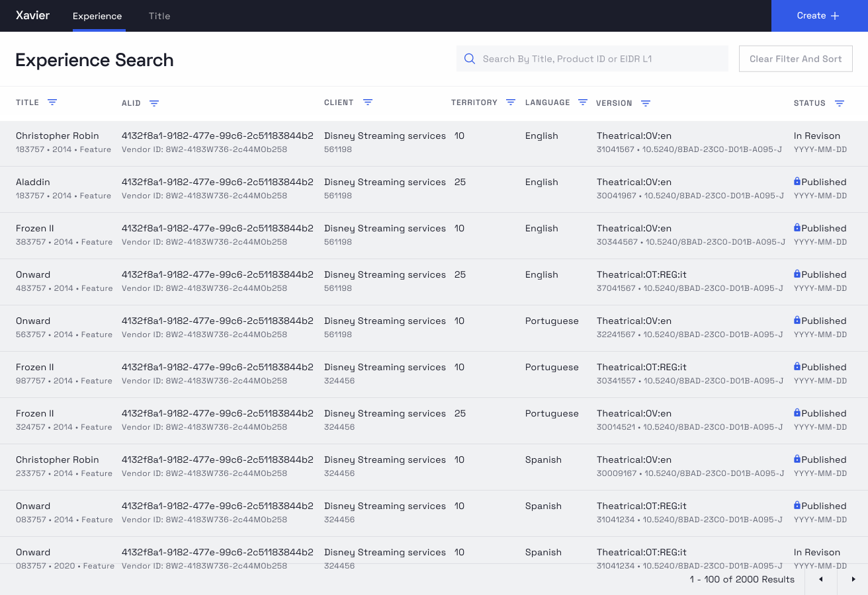Click territory value 25 on Aladdin row

(x=460, y=182)
